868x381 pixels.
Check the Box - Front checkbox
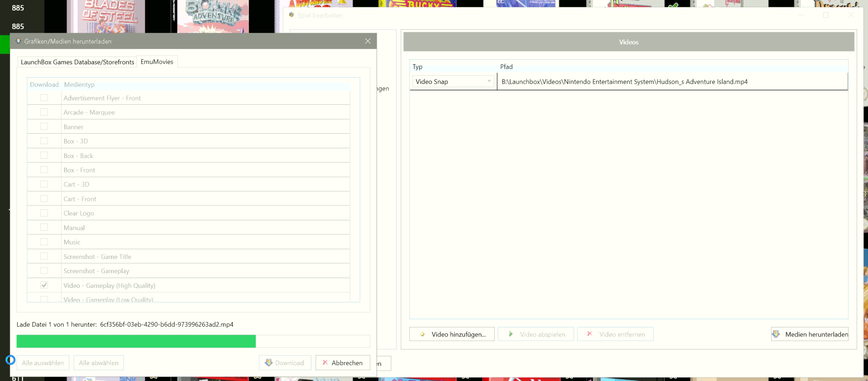click(44, 170)
